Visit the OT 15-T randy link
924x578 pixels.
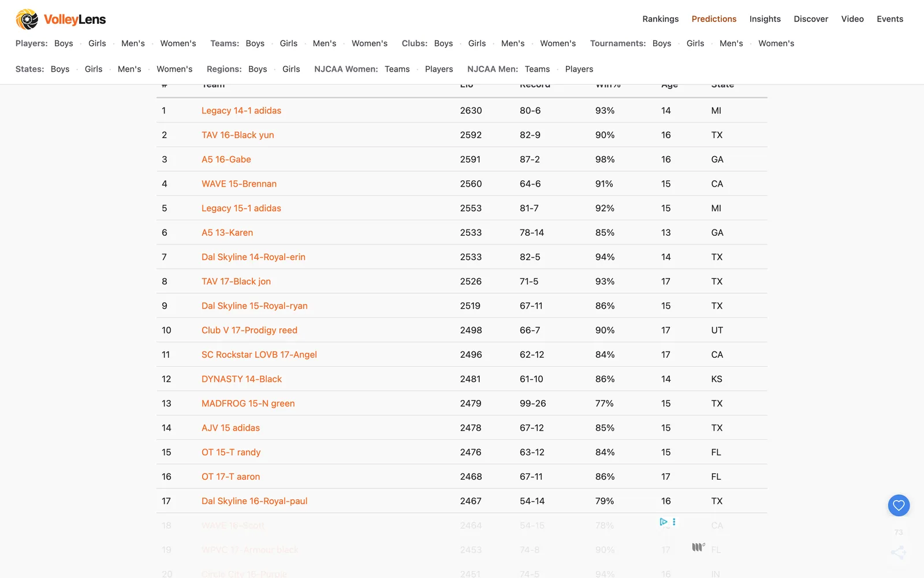pos(231,453)
